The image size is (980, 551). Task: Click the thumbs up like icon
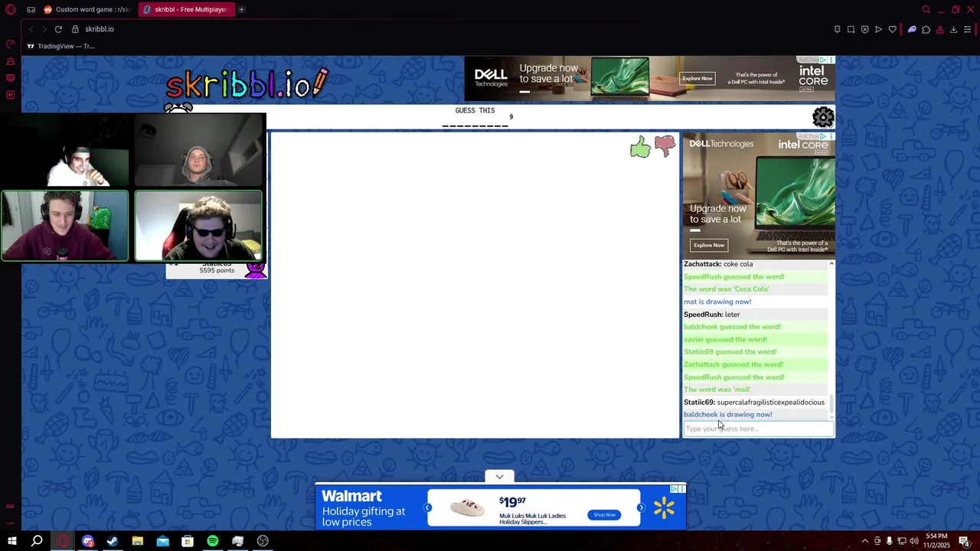pyautogui.click(x=640, y=147)
